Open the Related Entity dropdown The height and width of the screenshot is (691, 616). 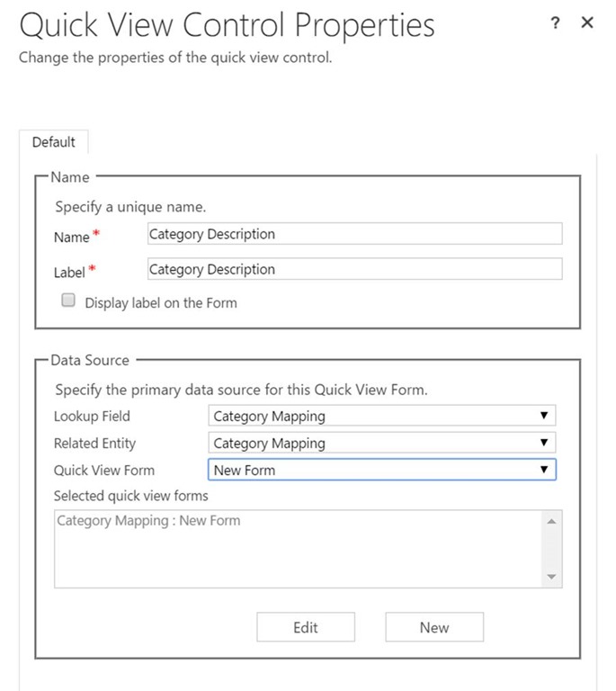click(x=381, y=443)
